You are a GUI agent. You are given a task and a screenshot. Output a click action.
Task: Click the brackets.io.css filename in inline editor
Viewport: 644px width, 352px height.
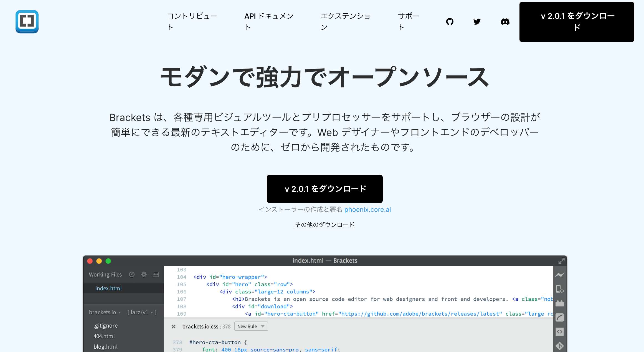point(201,326)
